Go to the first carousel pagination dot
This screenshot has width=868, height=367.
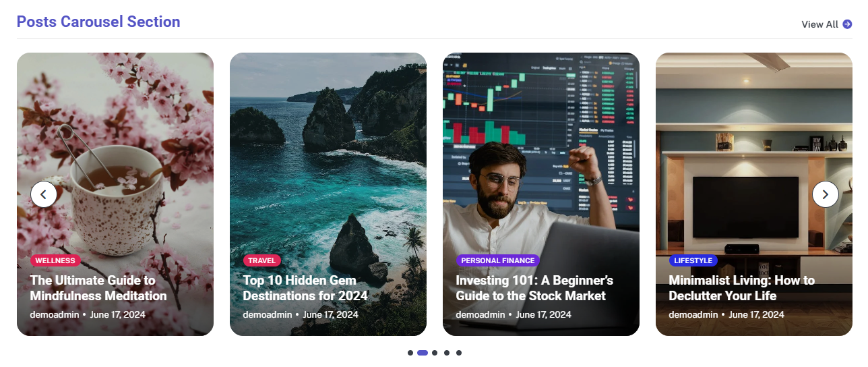410,353
